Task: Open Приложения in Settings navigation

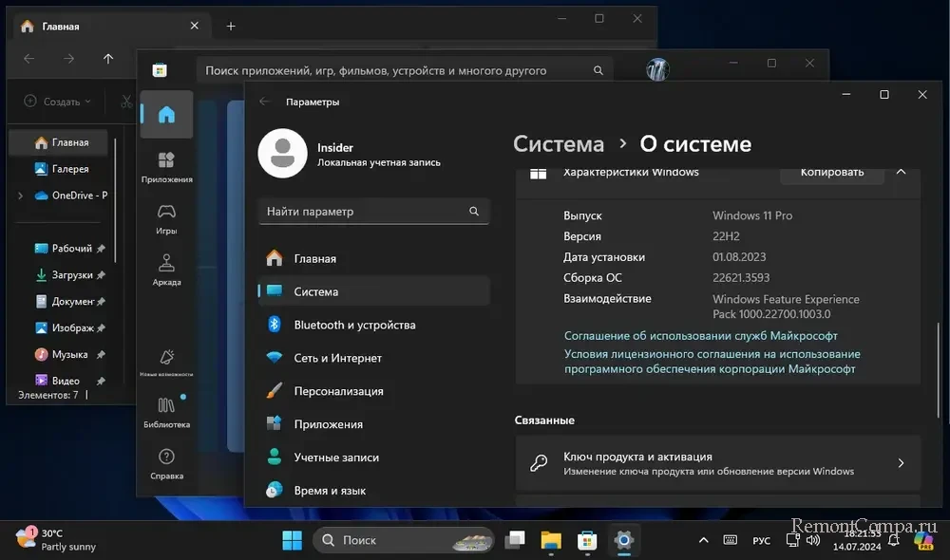Action: [x=373, y=423]
